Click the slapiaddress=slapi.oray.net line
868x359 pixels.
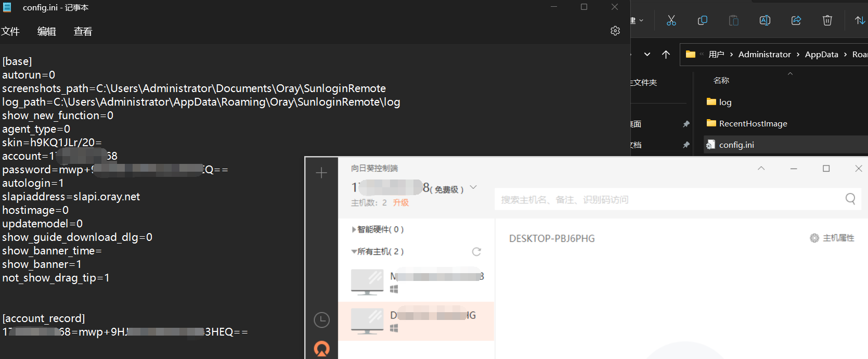(x=71, y=197)
